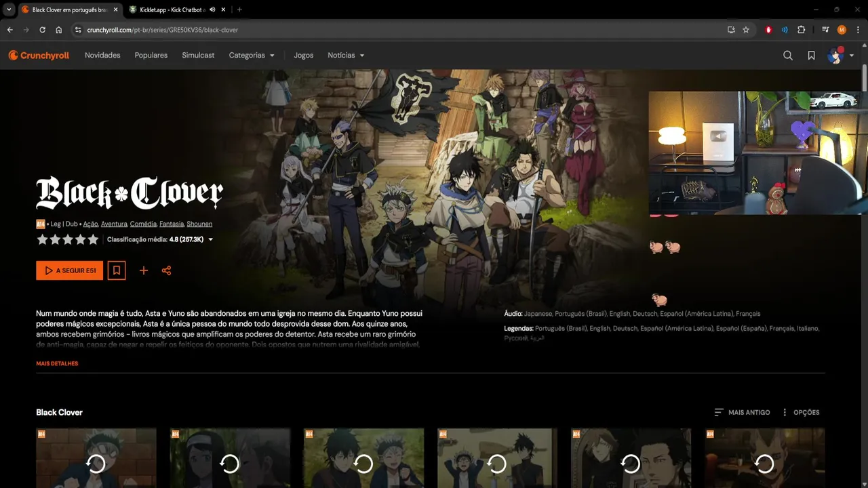Screen dimensions: 868x488
Task: Open the Populares menu item
Action: click(x=151, y=56)
